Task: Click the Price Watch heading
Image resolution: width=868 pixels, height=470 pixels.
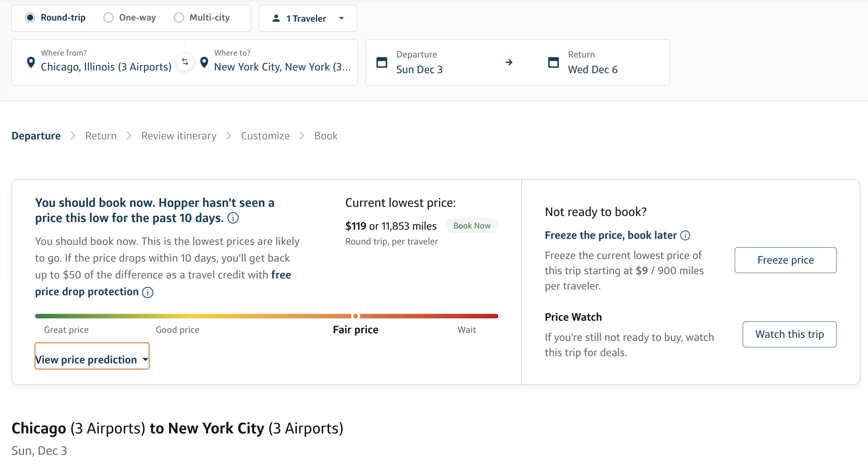Action: 573,317
